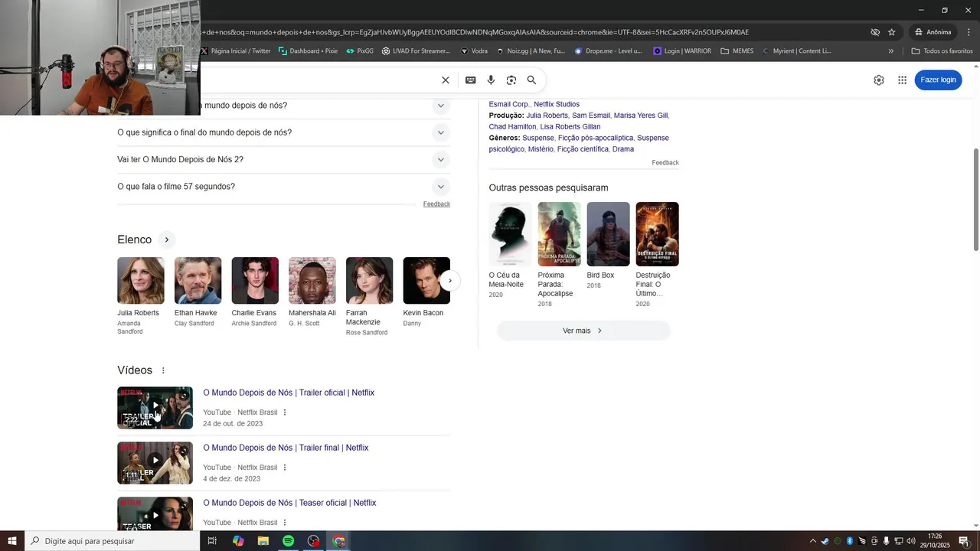This screenshot has height=551, width=980.
Task: Open "O Mundo Depois de Nós | Trailer final" link
Action: point(286,448)
